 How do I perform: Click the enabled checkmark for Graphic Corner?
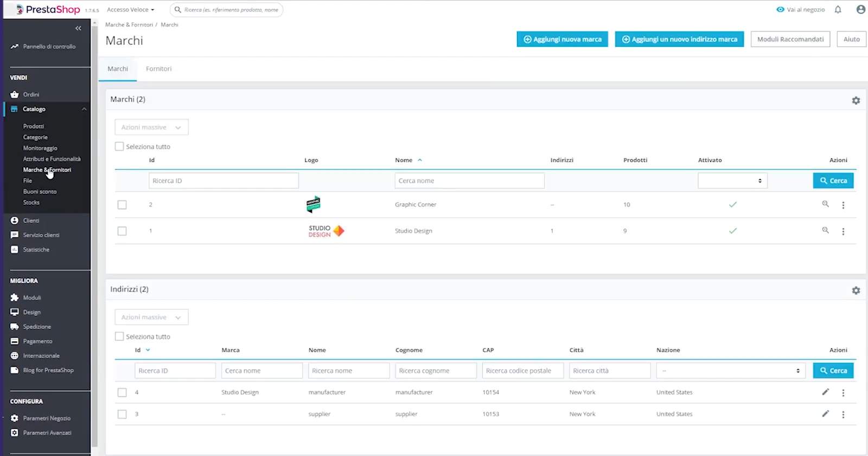pos(732,205)
